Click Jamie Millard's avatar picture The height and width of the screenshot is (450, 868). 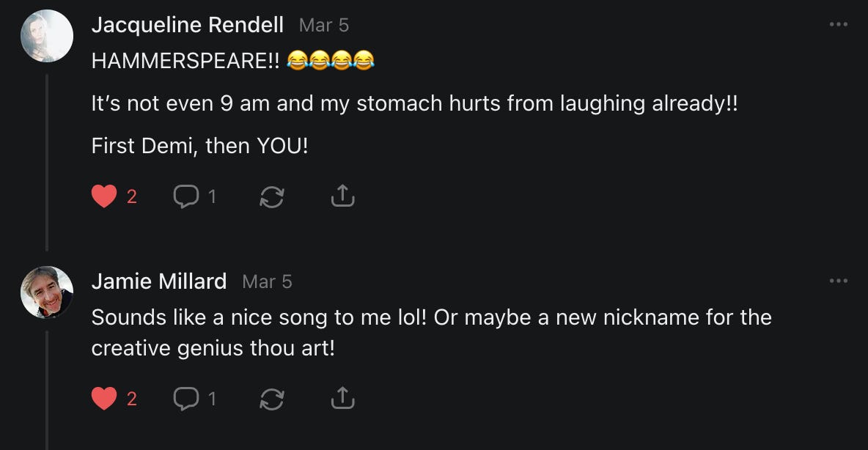click(47, 292)
